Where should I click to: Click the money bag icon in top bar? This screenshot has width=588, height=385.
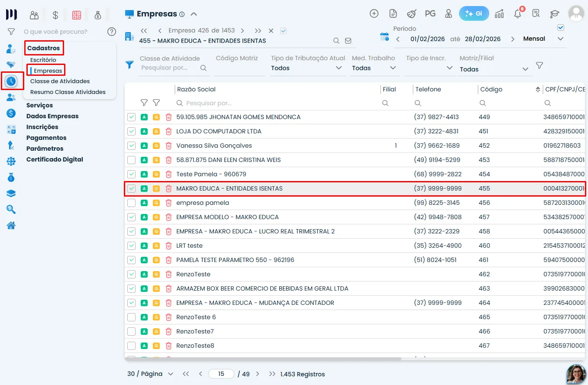click(97, 15)
